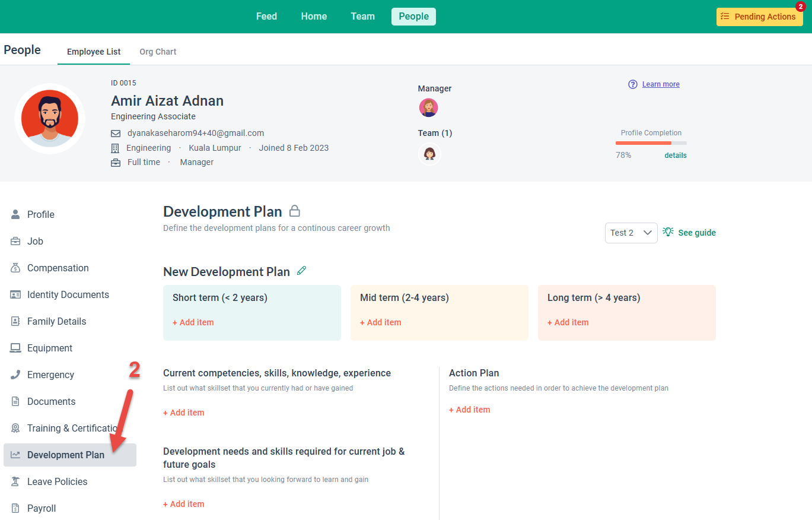Viewport: 812px width, 520px height.
Task: Open the team member avatar under Team
Action: [x=429, y=154]
